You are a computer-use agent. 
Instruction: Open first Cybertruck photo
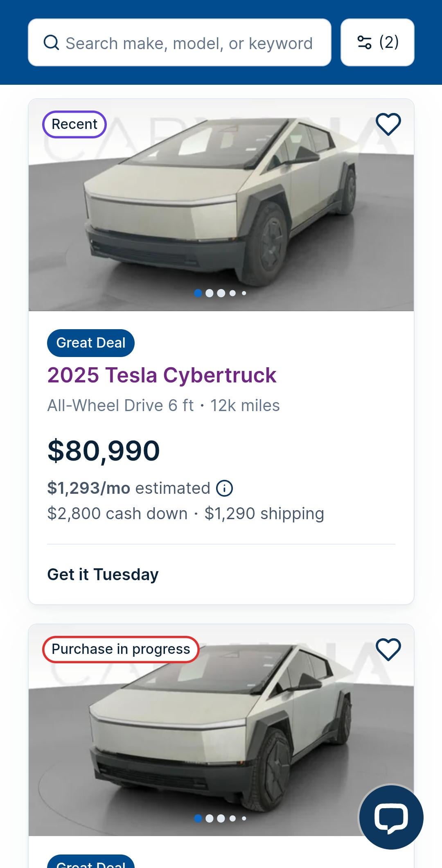click(221, 205)
